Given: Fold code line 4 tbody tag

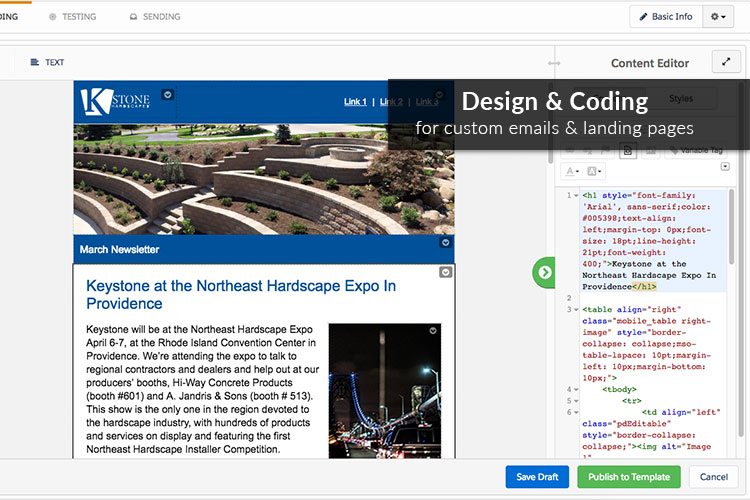Looking at the screenshot, I should [x=576, y=389].
